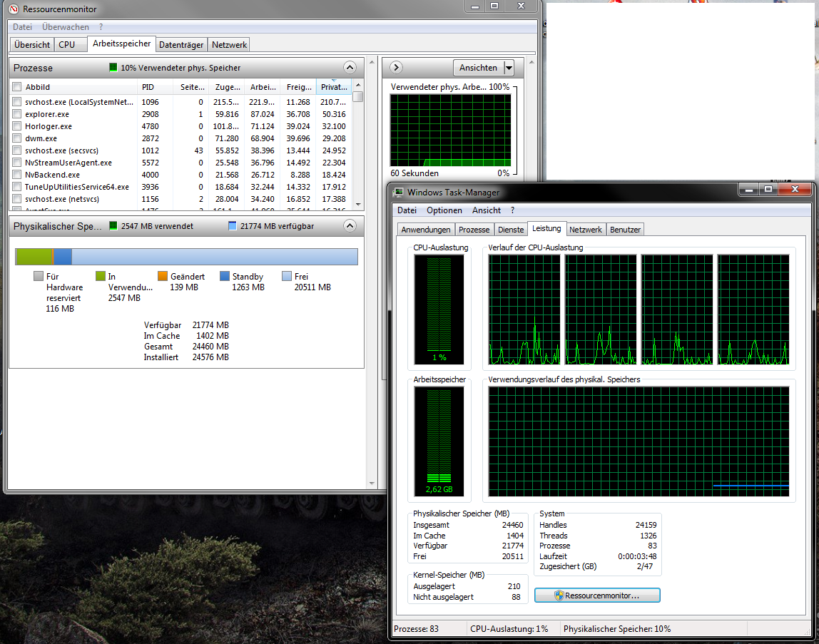The image size is (819, 644).
Task: Select the Horloger.exe process name
Action: pyautogui.click(x=49, y=126)
